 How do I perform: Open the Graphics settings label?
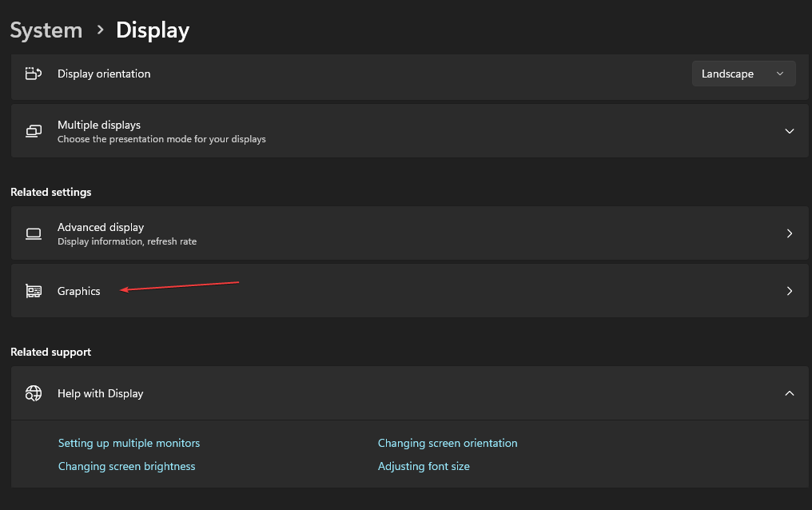[x=79, y=291]
